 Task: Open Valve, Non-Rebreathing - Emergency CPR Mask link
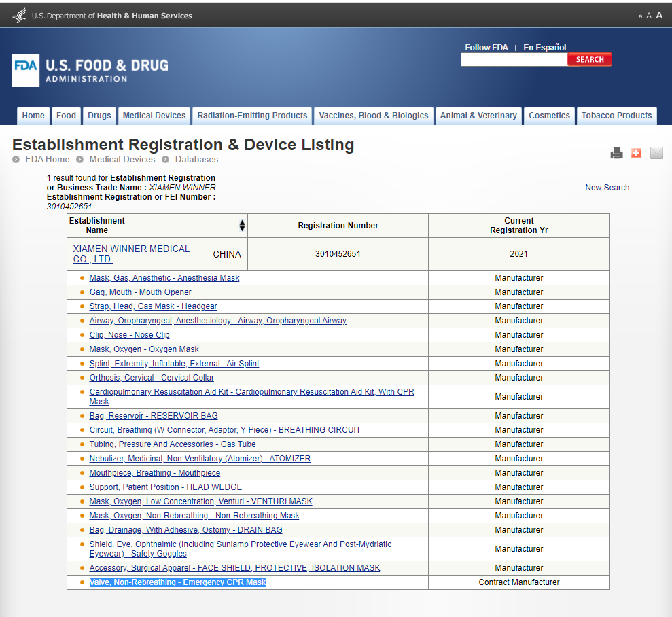[177, 582]
